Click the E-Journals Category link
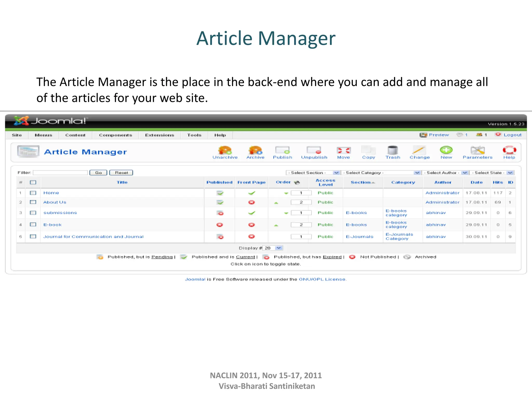The image size is (532, 399). pyautogui.click(x=399, y=236)
